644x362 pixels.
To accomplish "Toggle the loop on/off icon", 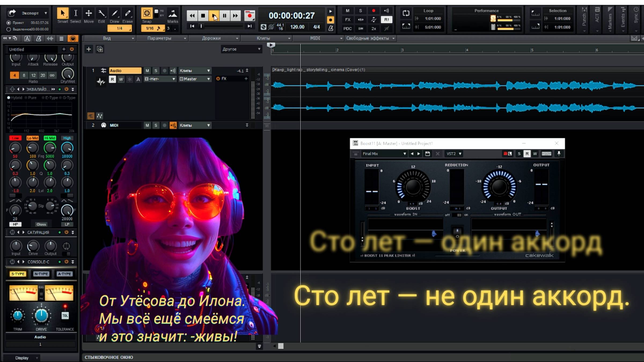I will click(406, 13).
